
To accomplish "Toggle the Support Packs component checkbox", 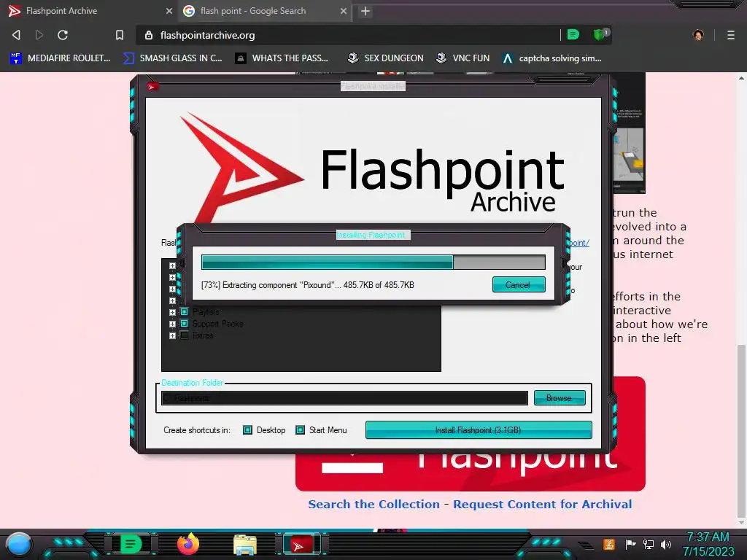I will 185,324.
